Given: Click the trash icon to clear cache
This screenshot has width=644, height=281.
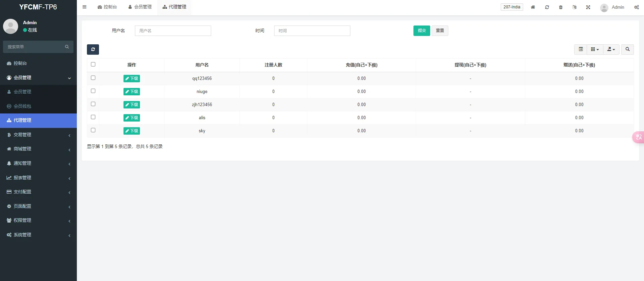Looking at the screenshot, I should point(560,7).
